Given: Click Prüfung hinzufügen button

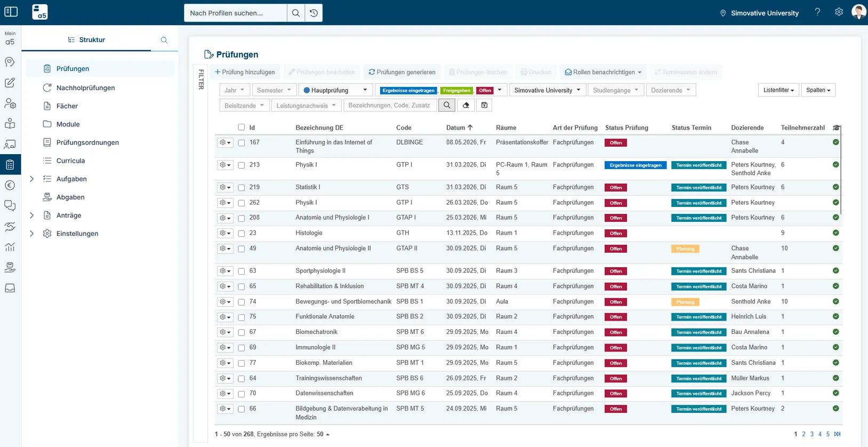Looking at the screenshot, I should click(245, 72).
